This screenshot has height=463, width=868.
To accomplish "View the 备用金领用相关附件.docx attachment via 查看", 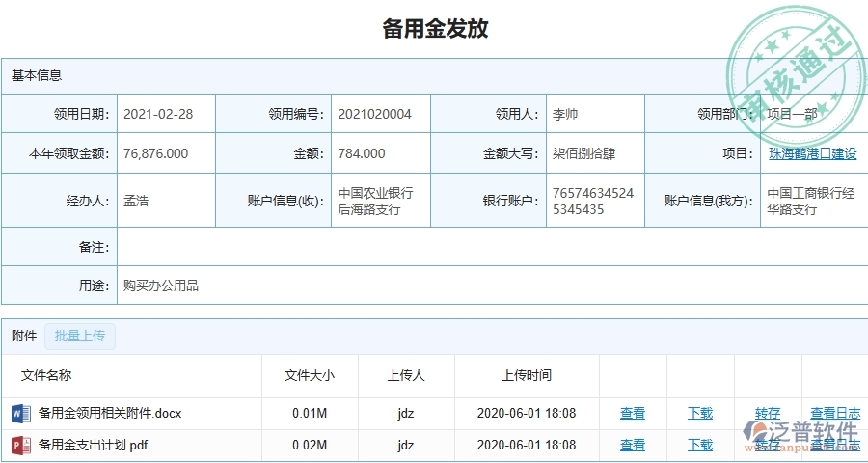I will click(633, 414).
